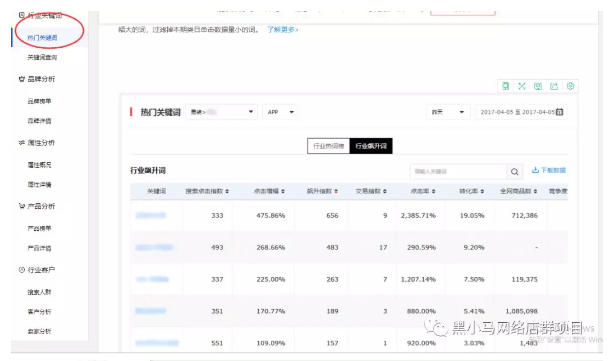Open 品牌详情 in the sidebar
Viewport: 609px width, 361px height.
(39, 121)
